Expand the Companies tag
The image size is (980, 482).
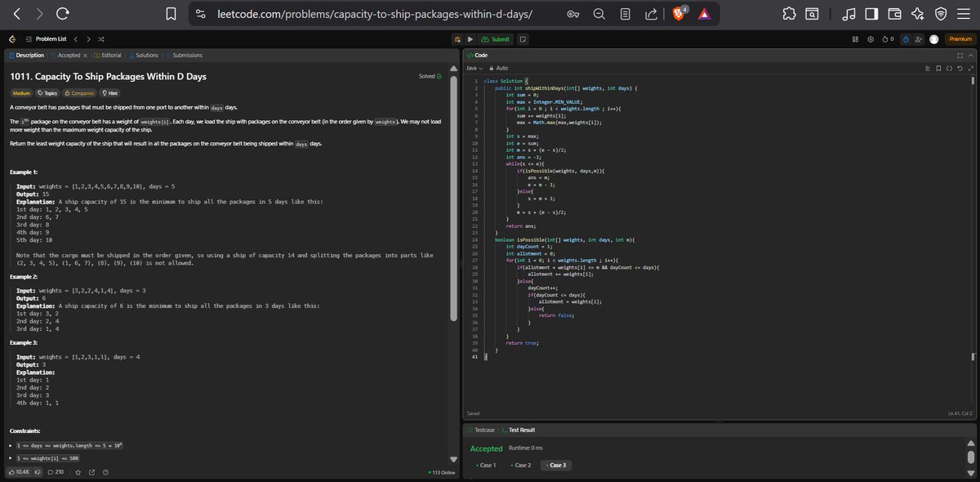tap(80, 93)
